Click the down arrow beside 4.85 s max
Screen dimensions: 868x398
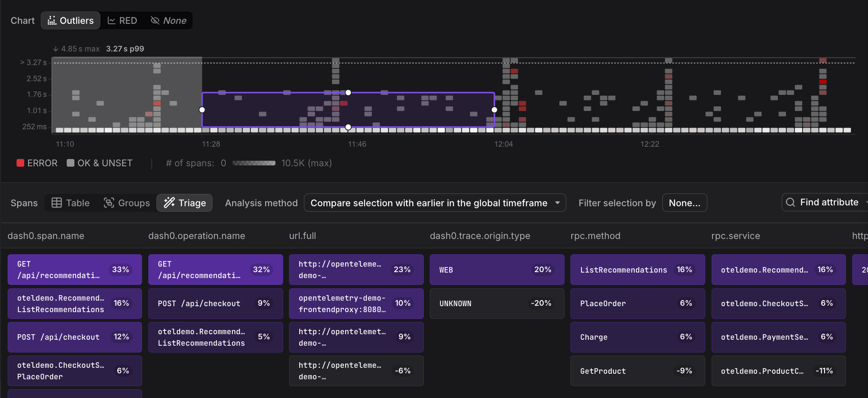click(x=56, y=49)
